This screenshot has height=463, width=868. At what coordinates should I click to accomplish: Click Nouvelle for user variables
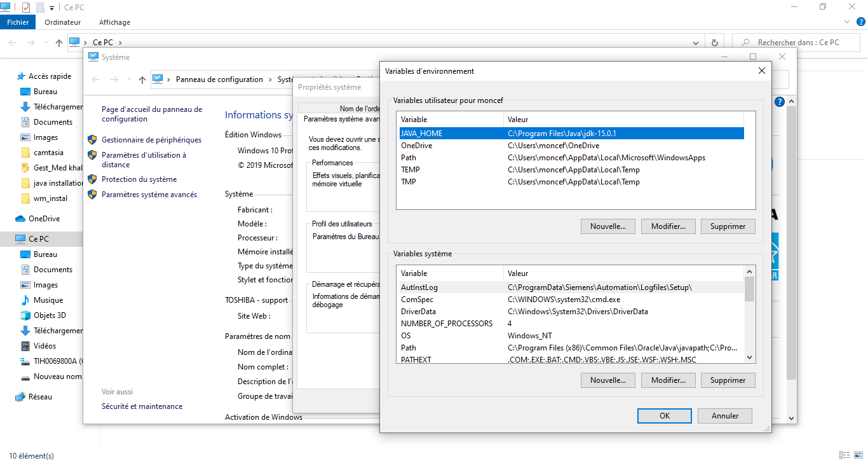[607, 226]
